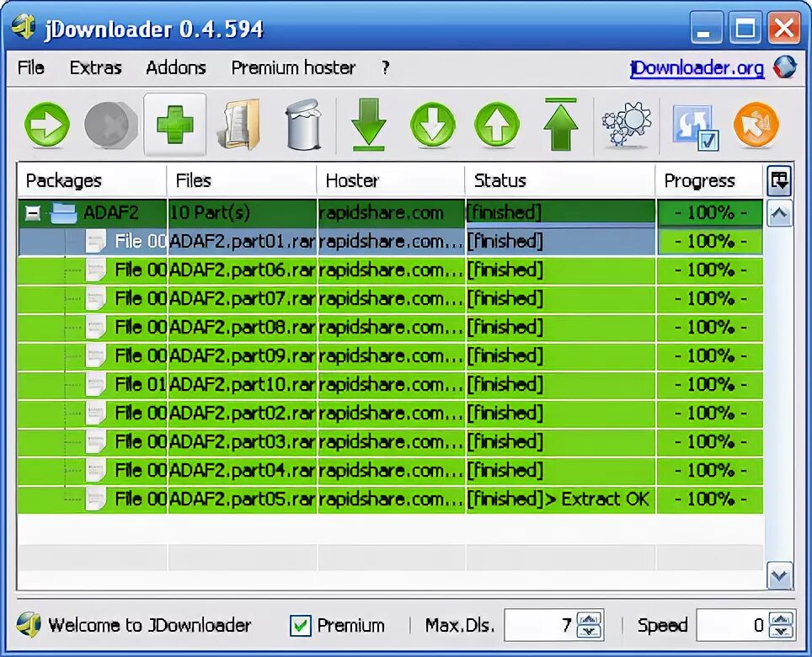Increase Max.Dls. with the up stepper

pyautogui.click(x=590, y=619)
